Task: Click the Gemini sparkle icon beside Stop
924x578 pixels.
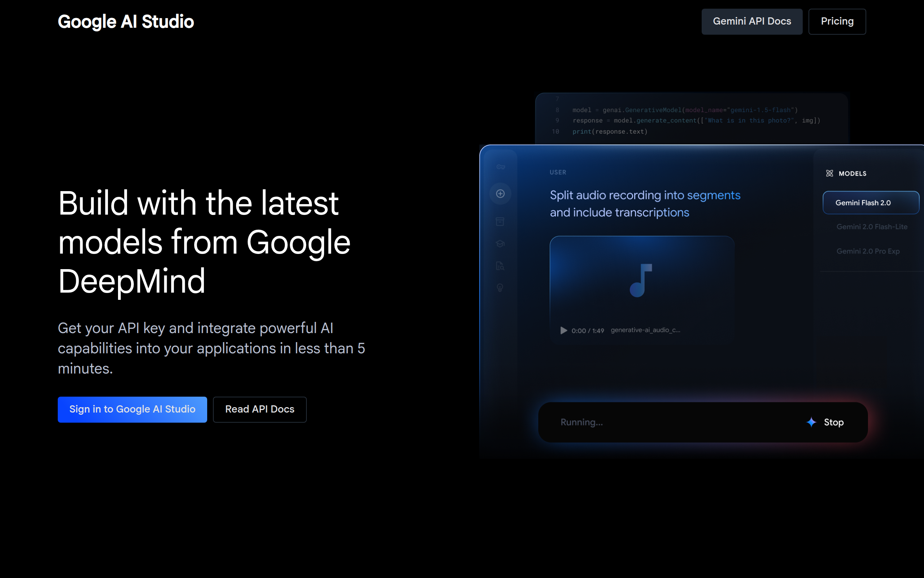Action: coord(811,422)
